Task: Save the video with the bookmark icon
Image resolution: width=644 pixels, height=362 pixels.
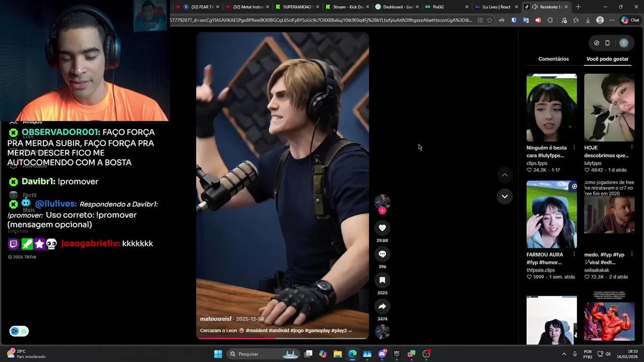Action: click(382, 280)
